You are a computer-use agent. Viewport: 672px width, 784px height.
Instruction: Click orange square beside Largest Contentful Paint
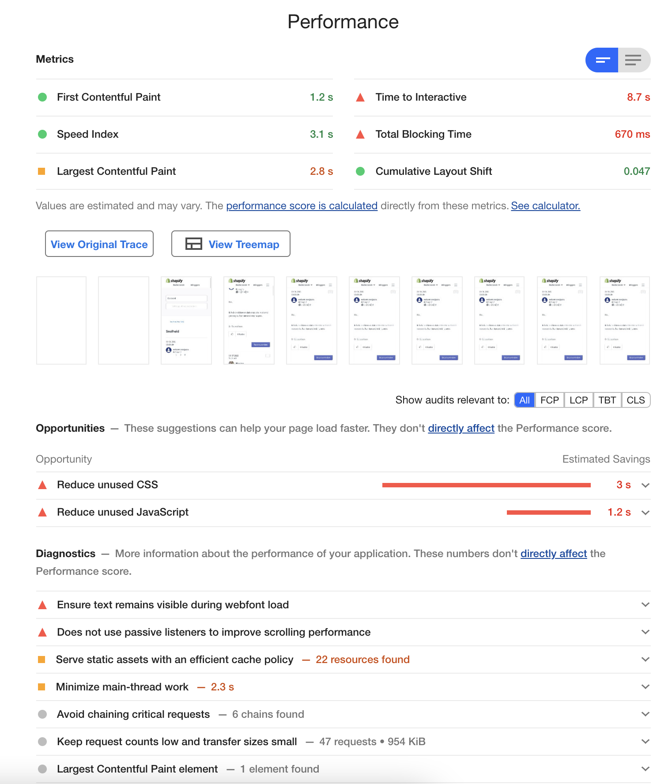[x=42, y=171]
